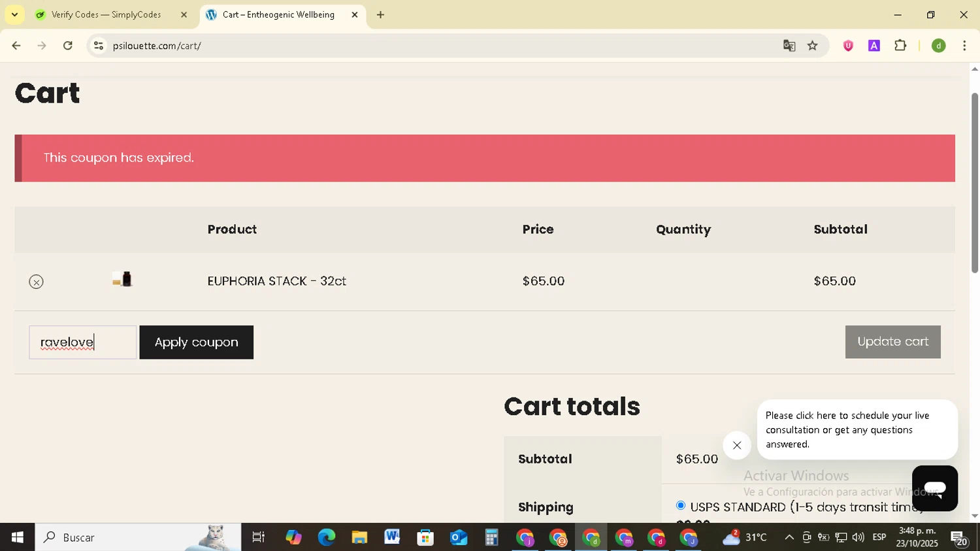980x551 pixels.
Task: Open the EUPHORIA STACK - 32ct link
Action: pyautogui.click(x=277, y=281)
